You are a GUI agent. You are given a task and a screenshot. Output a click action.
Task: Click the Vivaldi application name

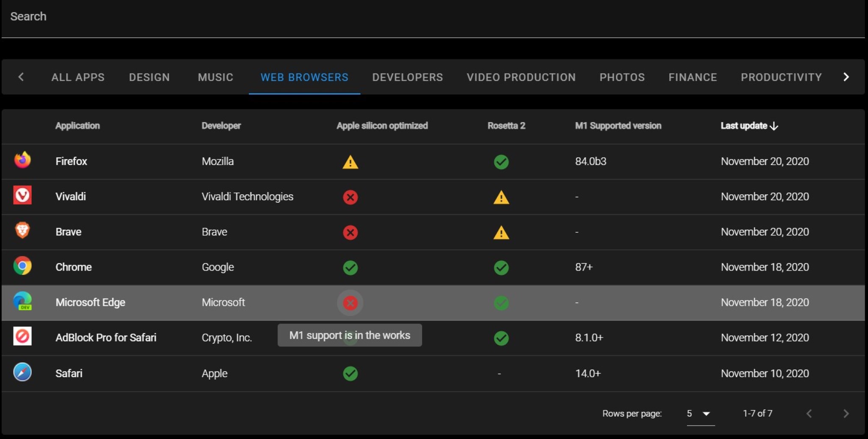70,196
